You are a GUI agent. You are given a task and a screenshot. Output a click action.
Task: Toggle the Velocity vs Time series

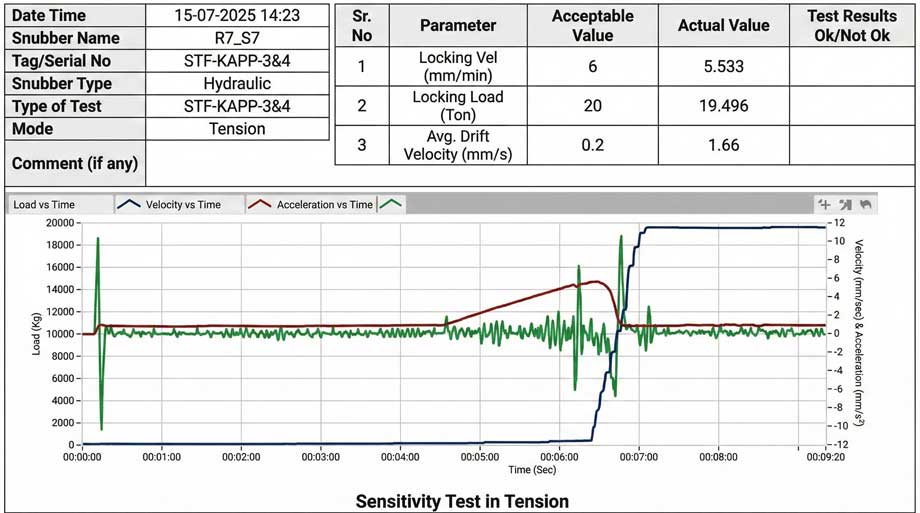coord(181,205)
